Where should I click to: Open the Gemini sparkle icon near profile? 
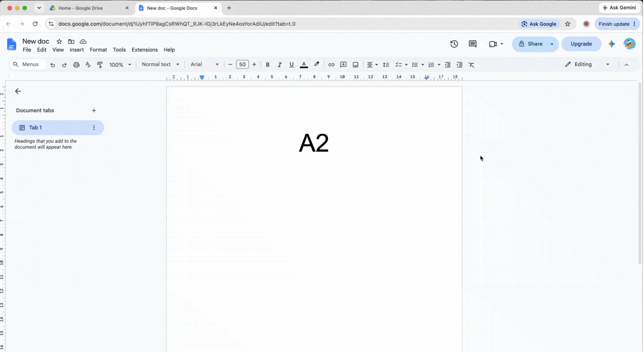click(612, 44)
